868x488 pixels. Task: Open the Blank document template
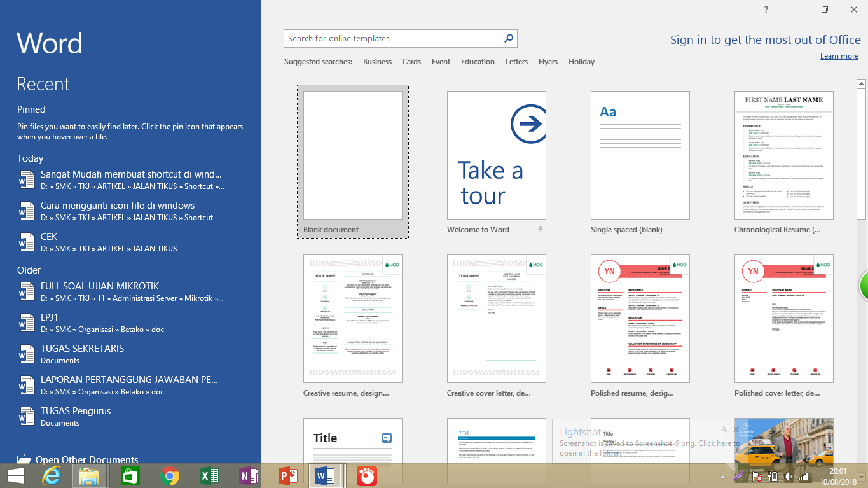353,156
